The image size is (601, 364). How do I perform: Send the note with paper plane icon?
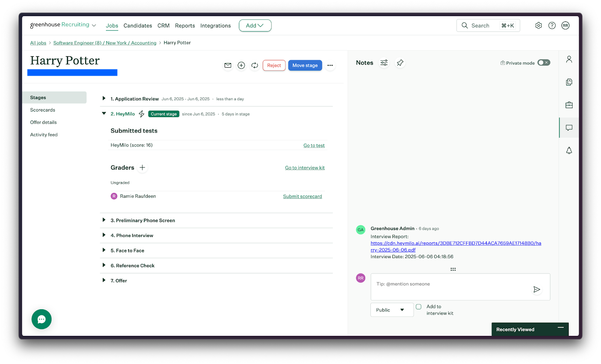(536, 289)
